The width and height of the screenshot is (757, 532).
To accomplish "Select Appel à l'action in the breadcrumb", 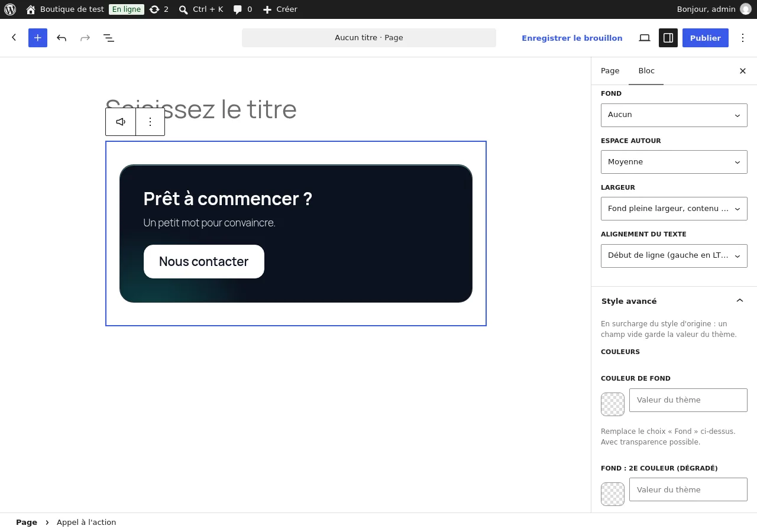I will 86,523.
